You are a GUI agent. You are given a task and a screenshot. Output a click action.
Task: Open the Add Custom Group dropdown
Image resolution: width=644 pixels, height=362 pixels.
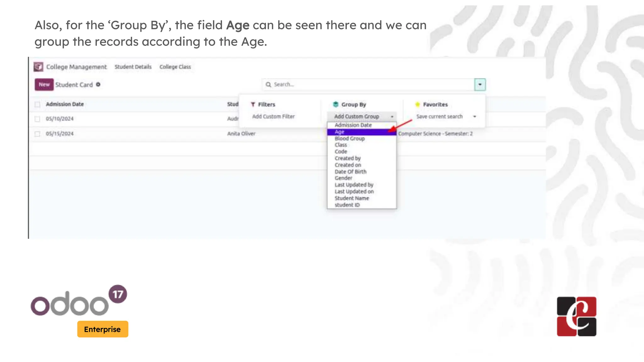[x=362, y=117]
